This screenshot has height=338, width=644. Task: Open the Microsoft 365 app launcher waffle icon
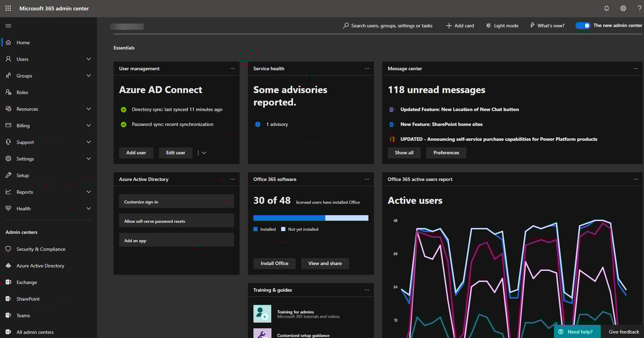8,8
